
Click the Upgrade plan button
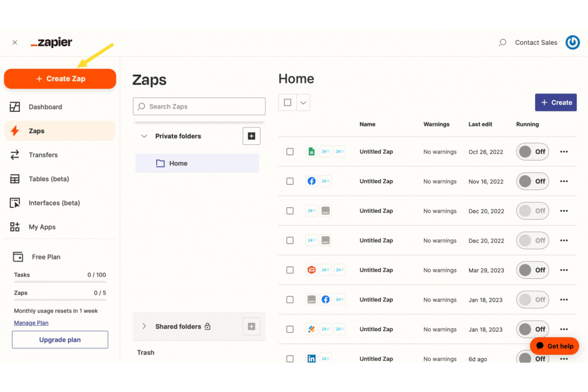pos(60,340)
